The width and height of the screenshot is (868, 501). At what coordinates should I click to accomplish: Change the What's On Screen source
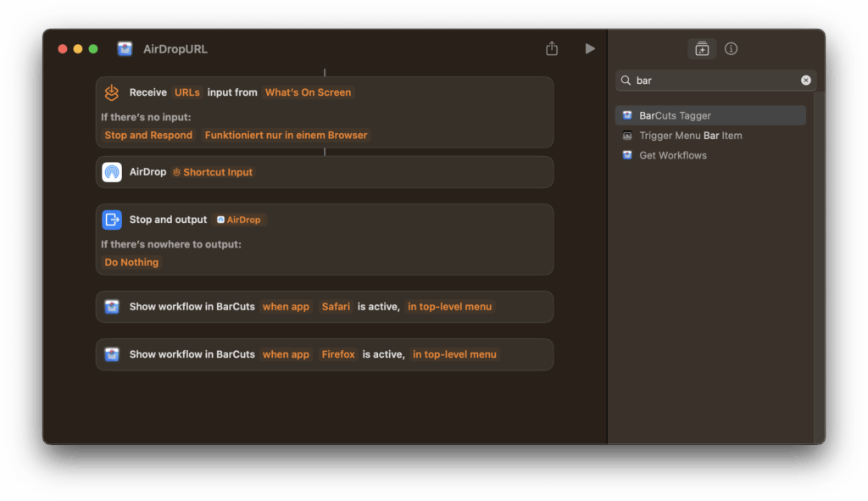(x=308, y=92)
